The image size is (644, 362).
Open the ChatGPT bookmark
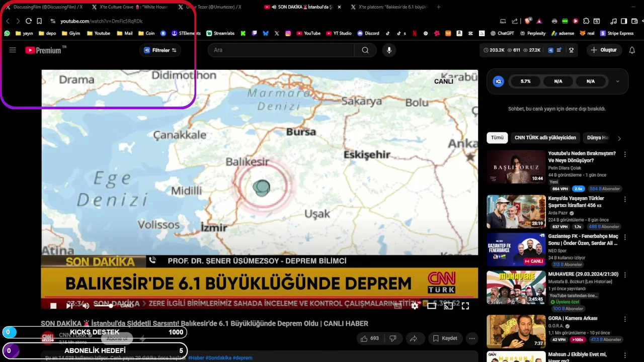click(x=503, y=33)
